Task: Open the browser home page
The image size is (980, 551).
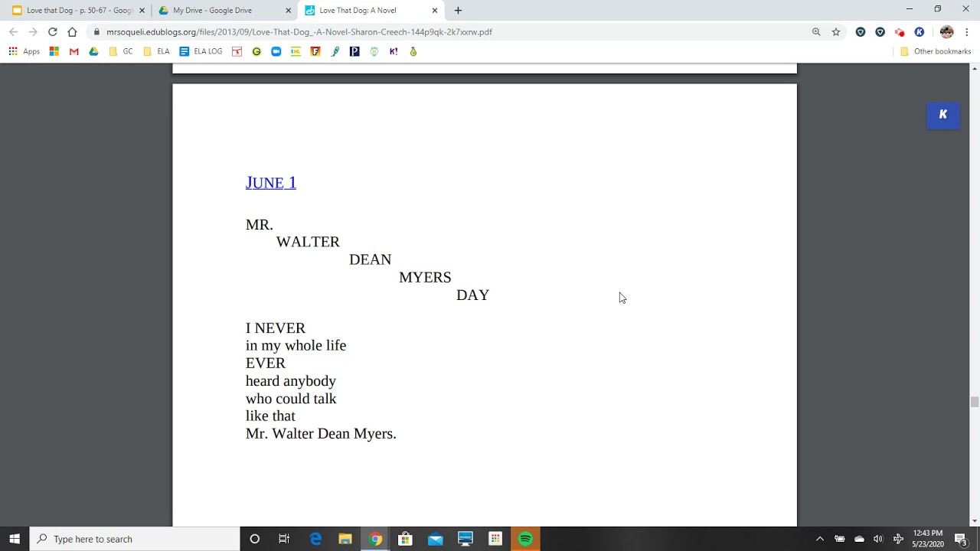Action: 72,32
